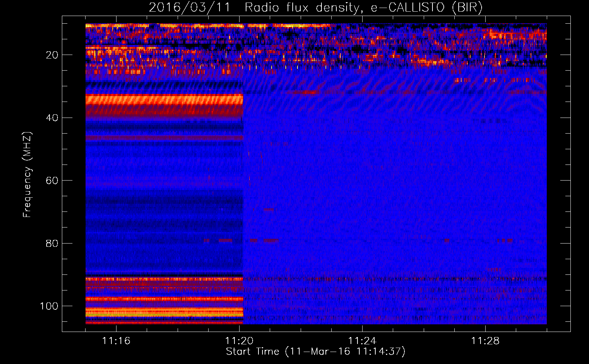Click the '100' frequency tick label
This screenshot has height=364, width=589.
tap(49, 306)
